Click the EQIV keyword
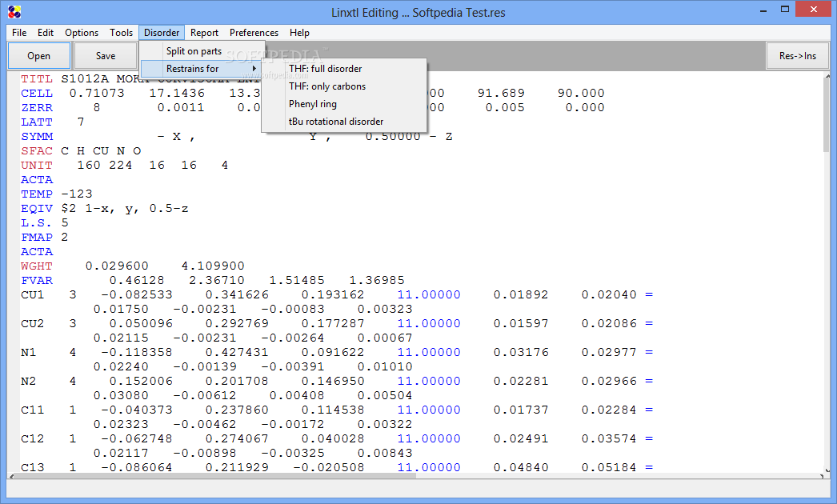This screenshot has height=504, width=837. 37,209
